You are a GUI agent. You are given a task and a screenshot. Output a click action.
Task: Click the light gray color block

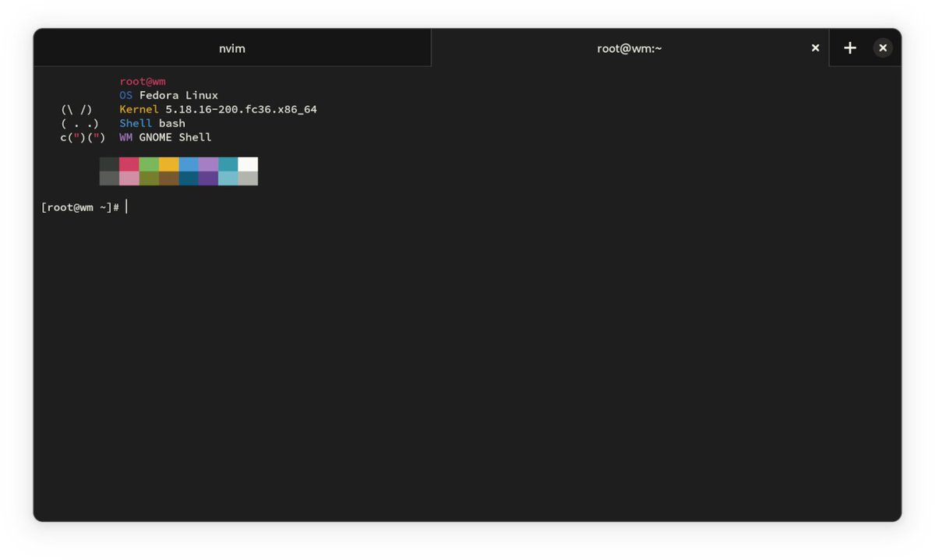point(248,178)
